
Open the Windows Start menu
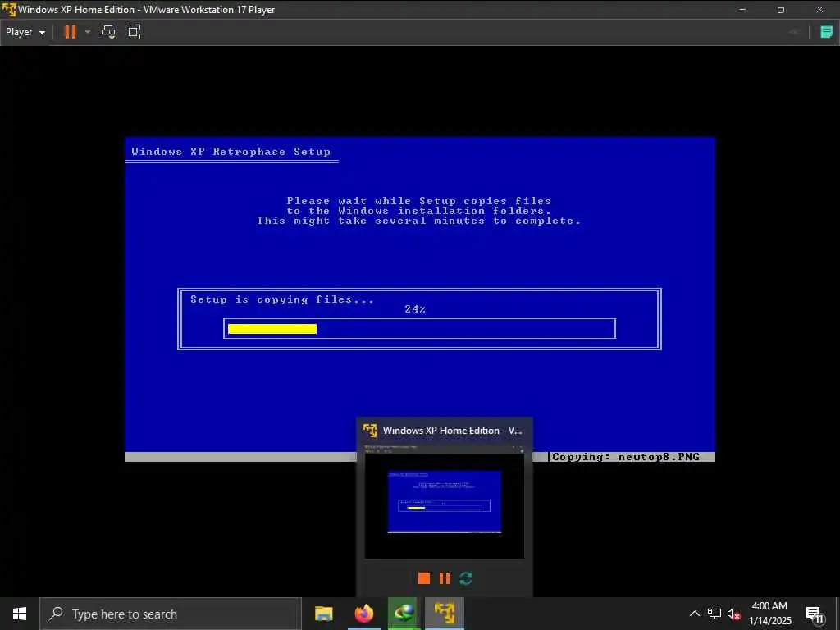20,614
